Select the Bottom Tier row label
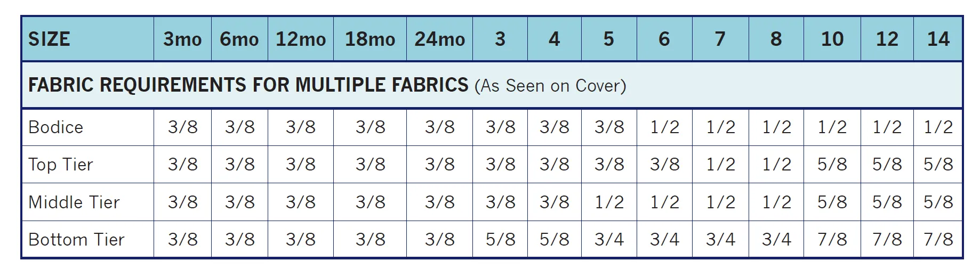The height and width of the screenshot is (277, 980). pos(76,240)
